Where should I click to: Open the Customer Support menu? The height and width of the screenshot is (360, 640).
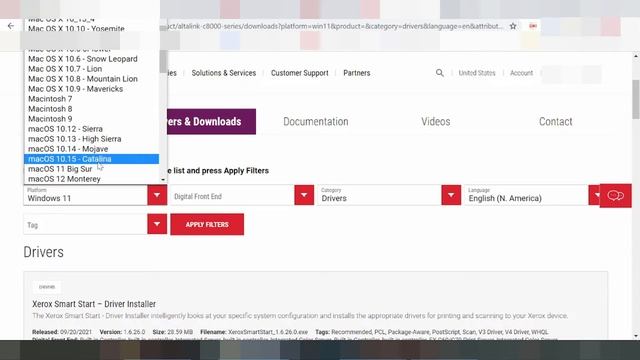click(x=300, y=73)
